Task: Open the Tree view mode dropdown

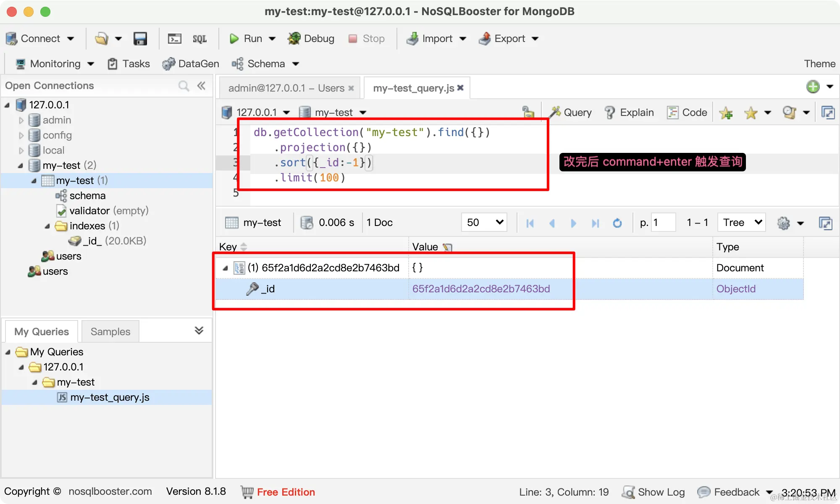Action: (742, 223)
